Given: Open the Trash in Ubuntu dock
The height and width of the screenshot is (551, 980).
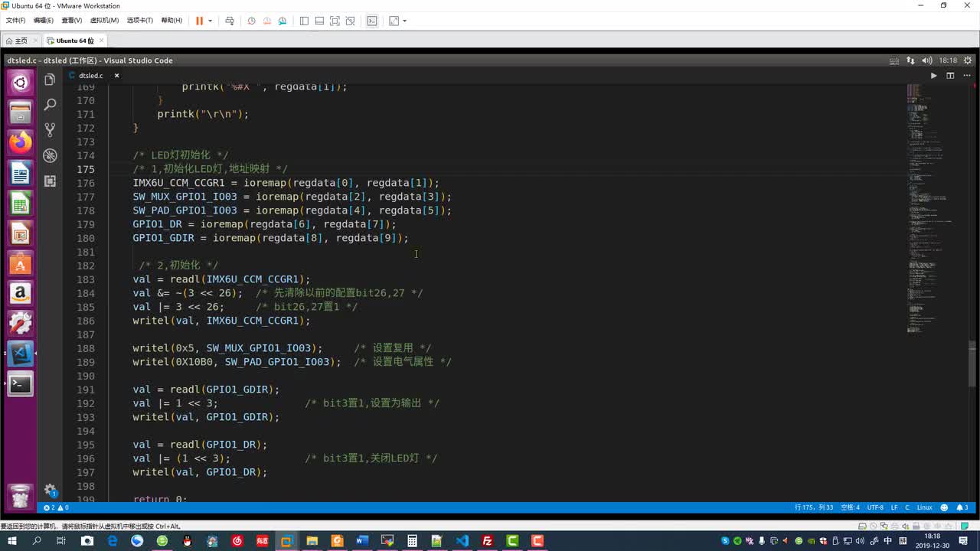Looking at the screenshot, I should coord(20,496).
